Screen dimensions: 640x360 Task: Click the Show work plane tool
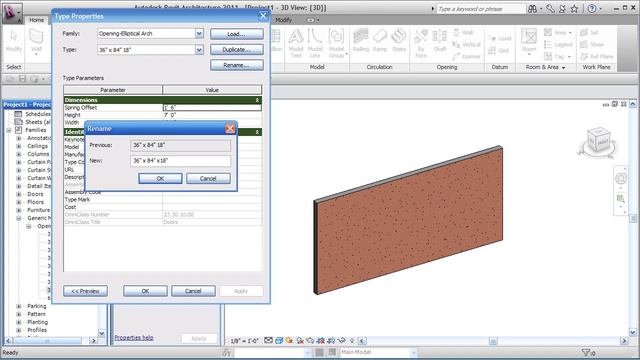click(591, 44)
